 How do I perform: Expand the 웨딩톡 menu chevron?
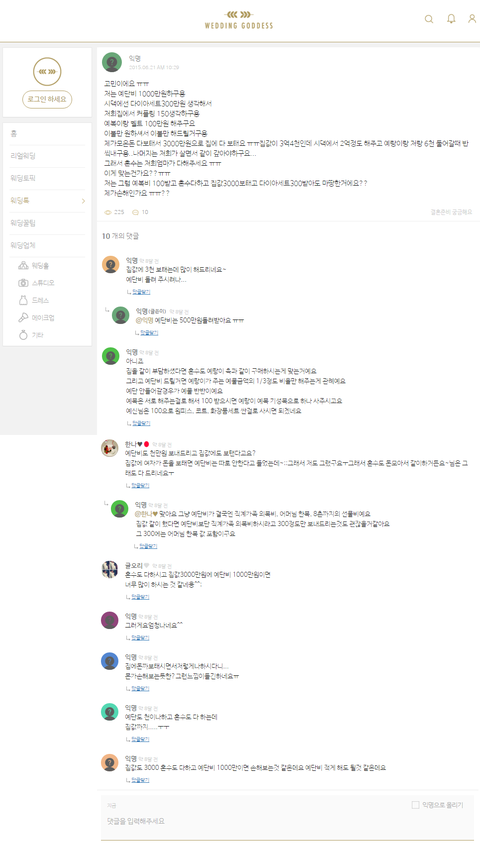[83, 201]
